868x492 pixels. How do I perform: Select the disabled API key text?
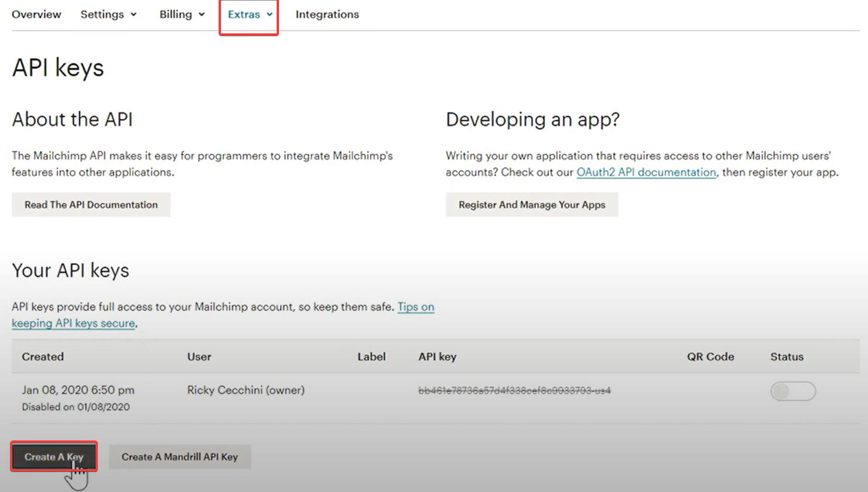tap(514, 391)
